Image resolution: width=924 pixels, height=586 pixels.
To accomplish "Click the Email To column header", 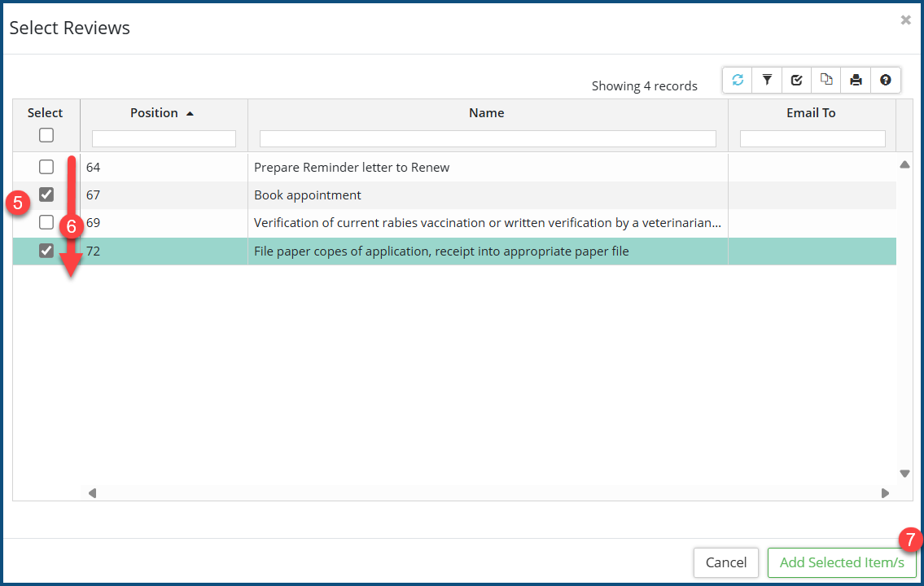I will click(811, 113).
